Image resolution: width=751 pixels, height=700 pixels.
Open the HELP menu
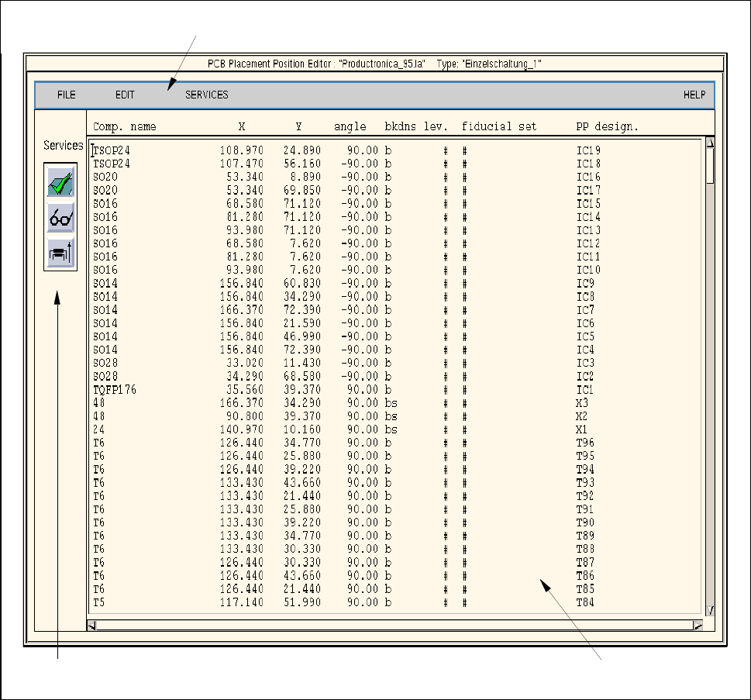click(694, 95)
